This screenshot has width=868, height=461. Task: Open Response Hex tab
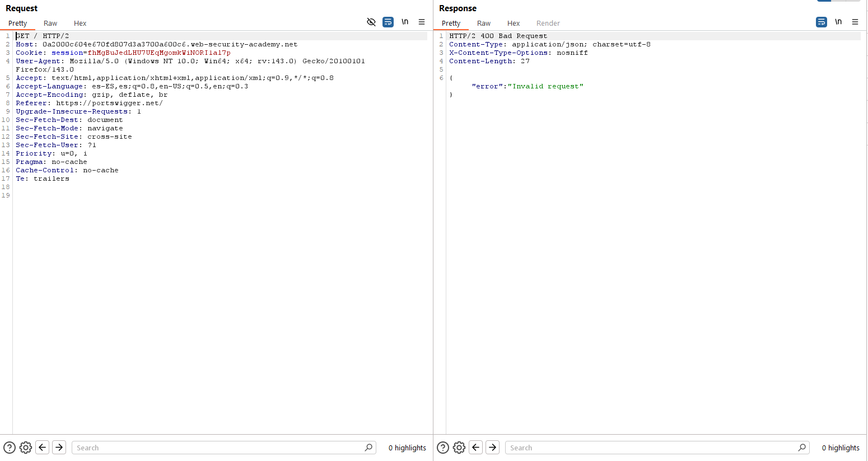coord(514,23)
